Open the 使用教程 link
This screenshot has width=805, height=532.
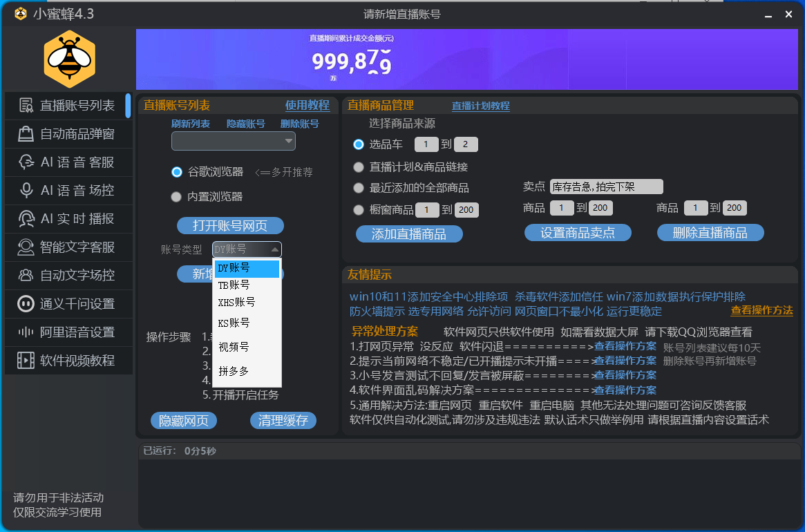307,105
